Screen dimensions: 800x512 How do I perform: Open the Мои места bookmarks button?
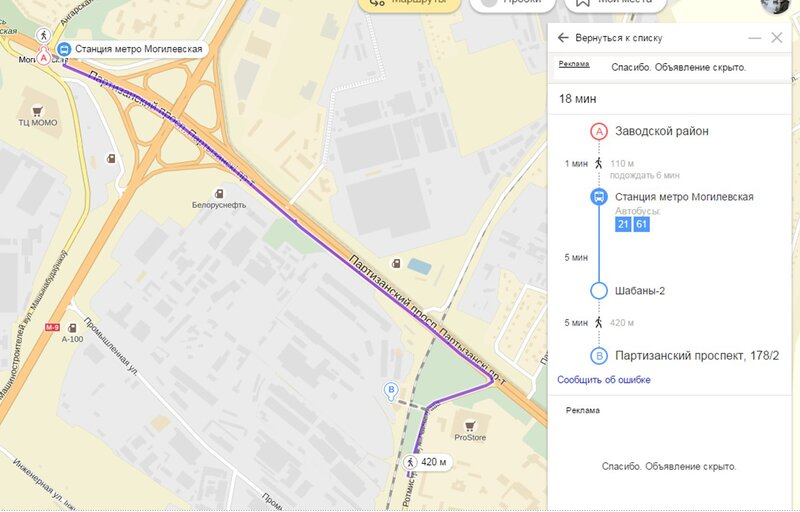click(x=615, y=3)
